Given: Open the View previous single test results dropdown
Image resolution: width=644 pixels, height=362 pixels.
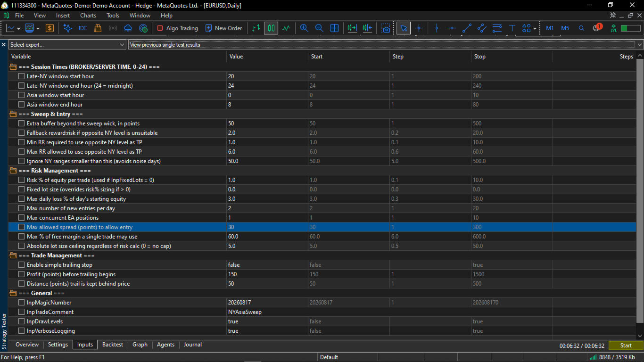Looking at the screenshot, I should click(386, 45).
